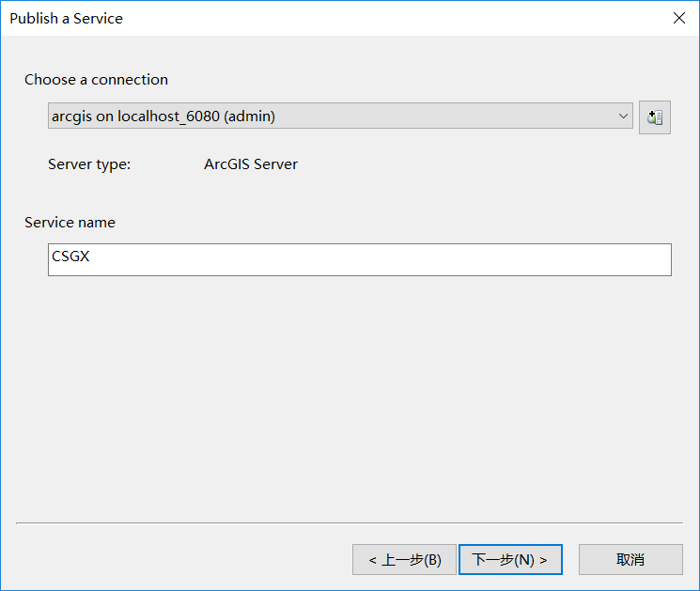
Task: Click the 'ArcGIS Server' type value
Action: coord(251,164)
